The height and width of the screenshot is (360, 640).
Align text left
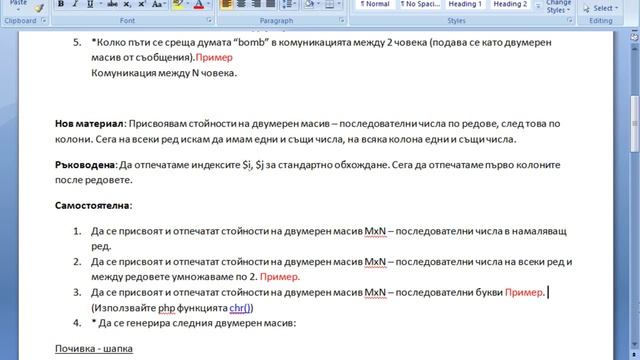tap(226, 4)
